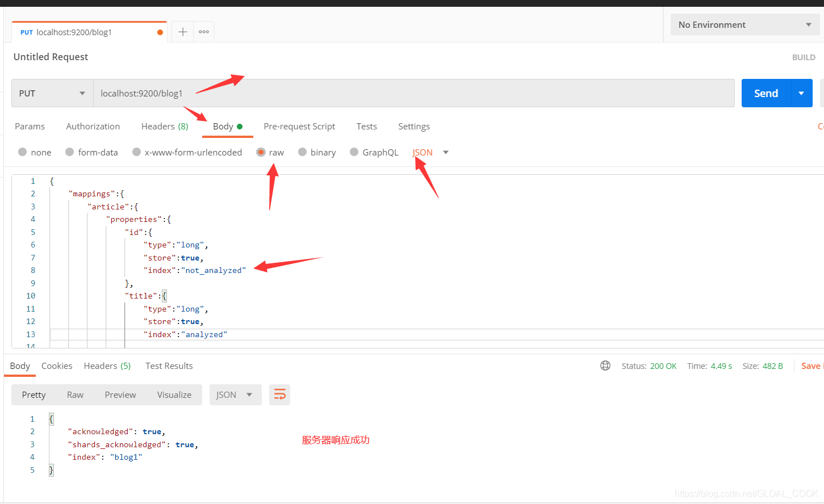Open the request body JSON format dropdown
Viewport: 824px width, 504px height.
[x=430, y=152]
